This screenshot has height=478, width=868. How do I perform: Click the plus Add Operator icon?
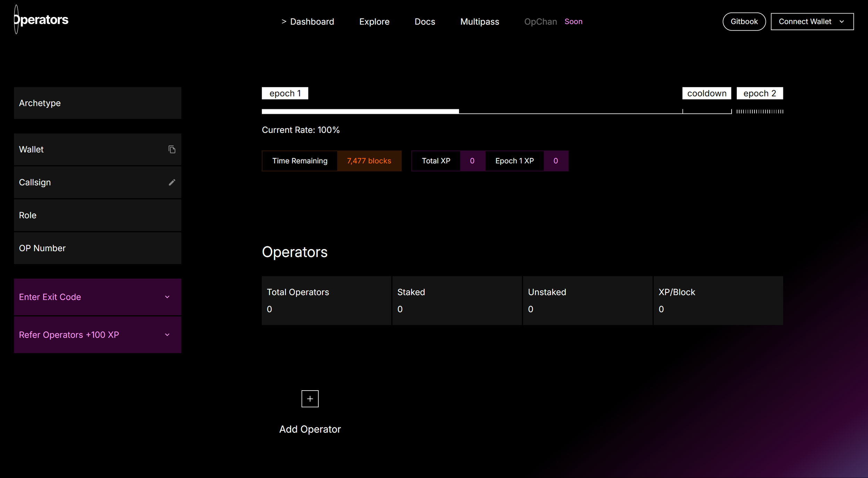pos(310,399)
